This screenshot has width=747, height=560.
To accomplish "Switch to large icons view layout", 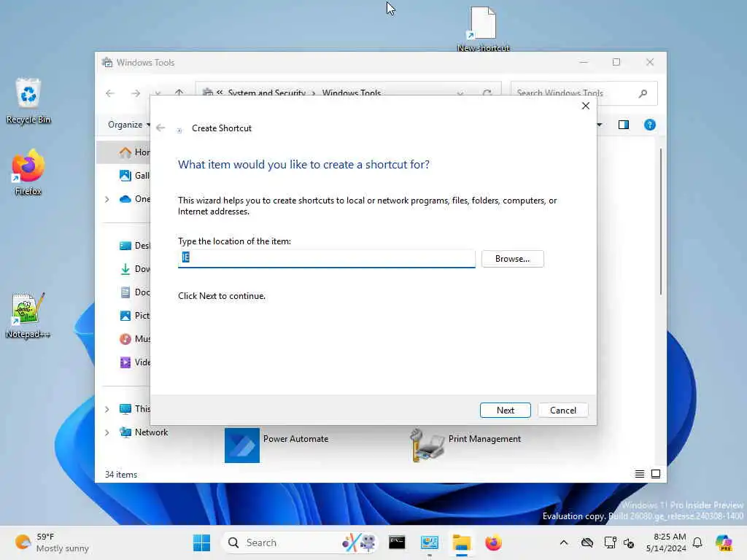I will pyautogui.click(x=656, y=474).
